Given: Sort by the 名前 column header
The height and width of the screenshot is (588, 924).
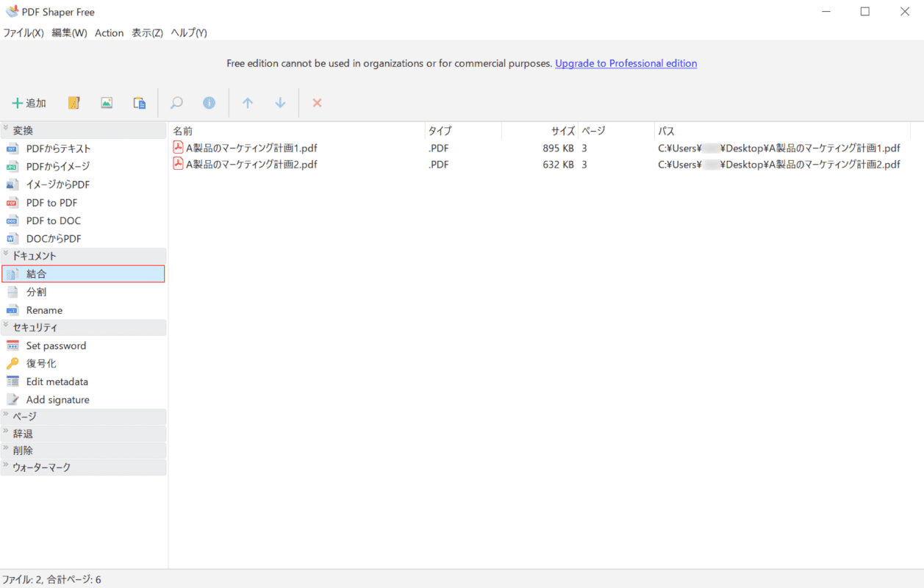Looking at the screenshot, I should (x=297, y=131).
